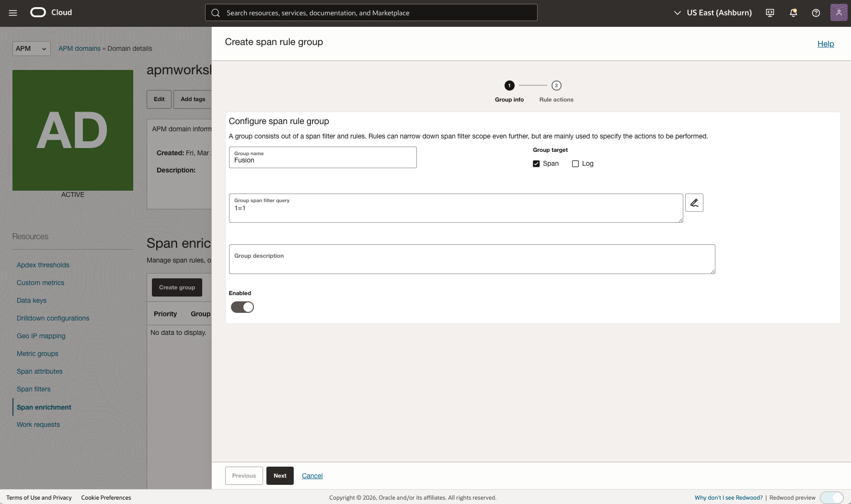Screen dimensions: 851x504
Task: Edit span filter query using the pencil icon
Action: pyautogui.click(x=694, y=202)
